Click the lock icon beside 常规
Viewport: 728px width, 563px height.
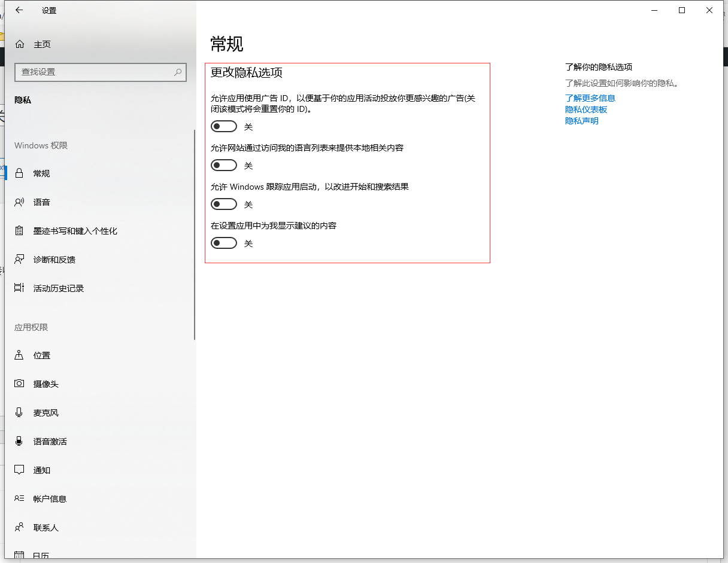pyautogui.click(x=20, y=174)
